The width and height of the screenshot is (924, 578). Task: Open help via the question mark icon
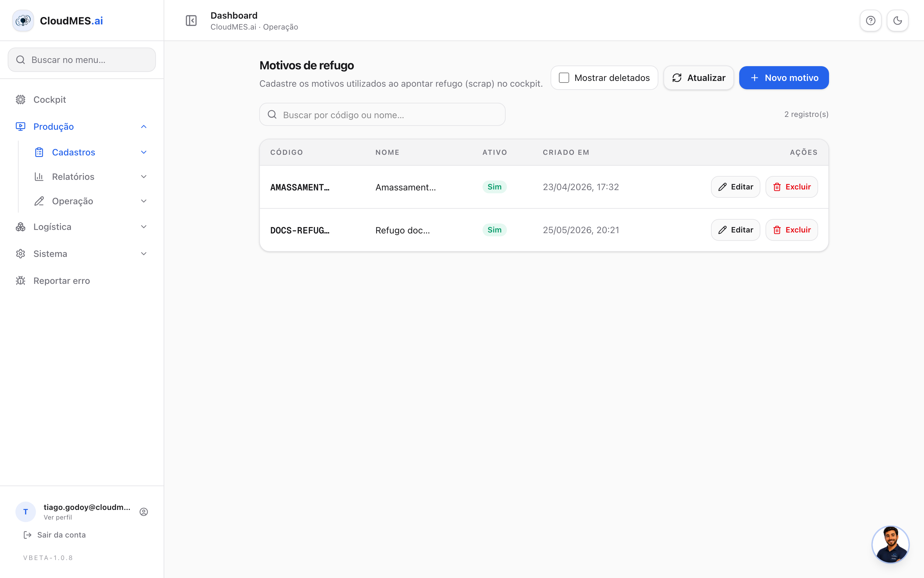[870, 21]
